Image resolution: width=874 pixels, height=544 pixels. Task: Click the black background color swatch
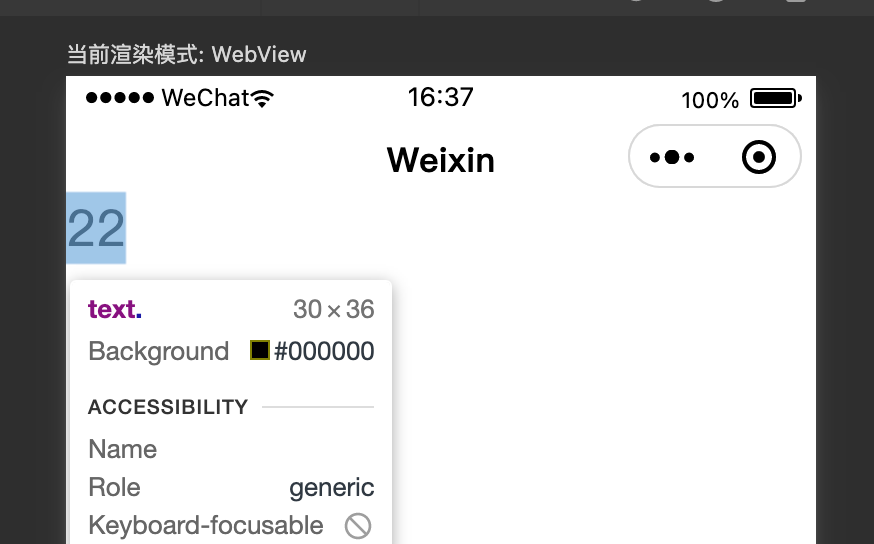(260, 351)
